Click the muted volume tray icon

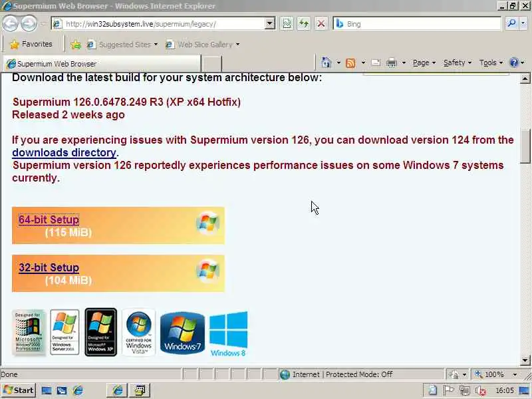pos(481,391)
